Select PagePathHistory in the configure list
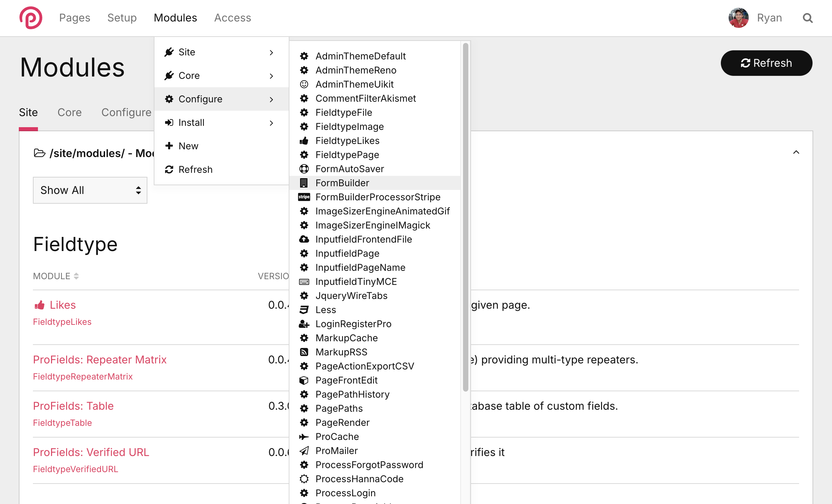832x504 pixels. click(x=375, y=394)
